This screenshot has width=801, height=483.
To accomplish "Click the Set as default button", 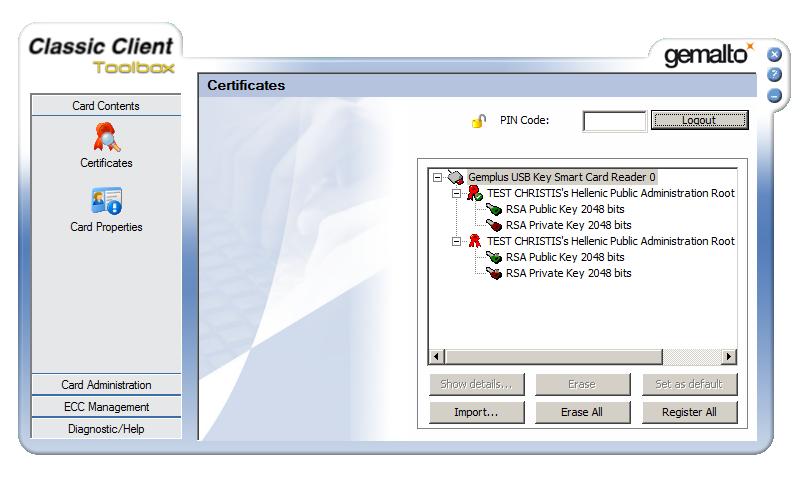I will pyautogui.click(x=689, y=384).
